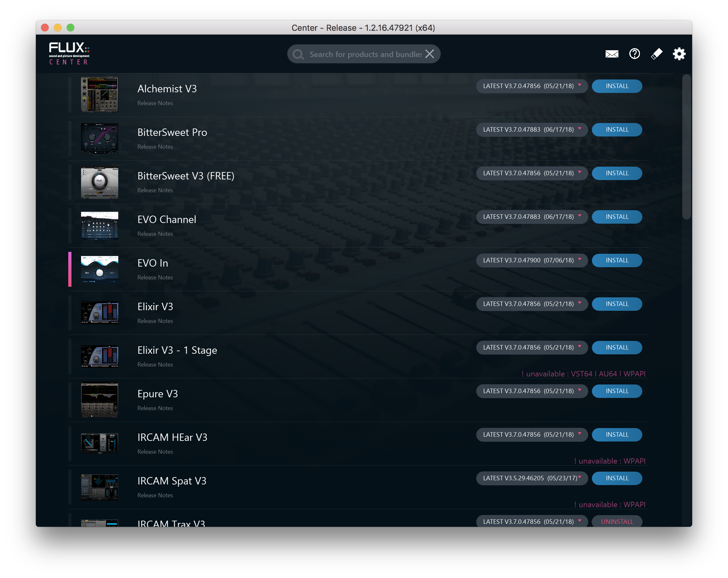Click the FLUX Center logo
This screenshot has height=578, width=728.
pos(69,53)
